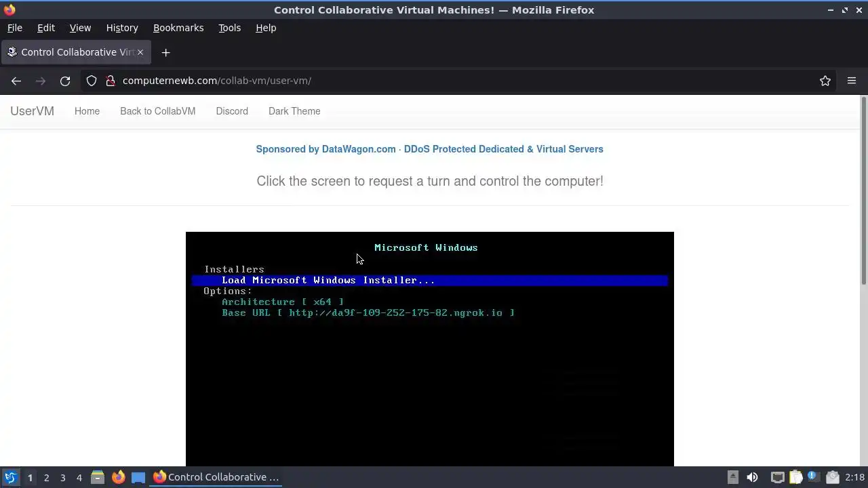Switch to workspace 2
This screenshot has height=488, width=868.
(x=46, y=478)
